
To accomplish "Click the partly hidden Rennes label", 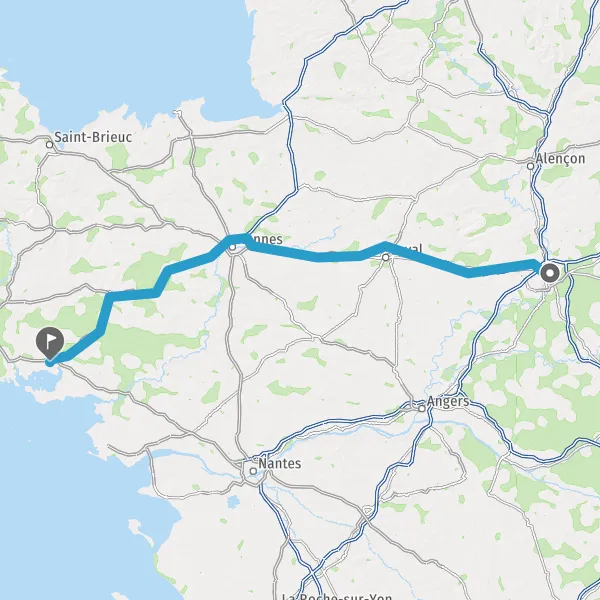I will [x=266, y=240].
